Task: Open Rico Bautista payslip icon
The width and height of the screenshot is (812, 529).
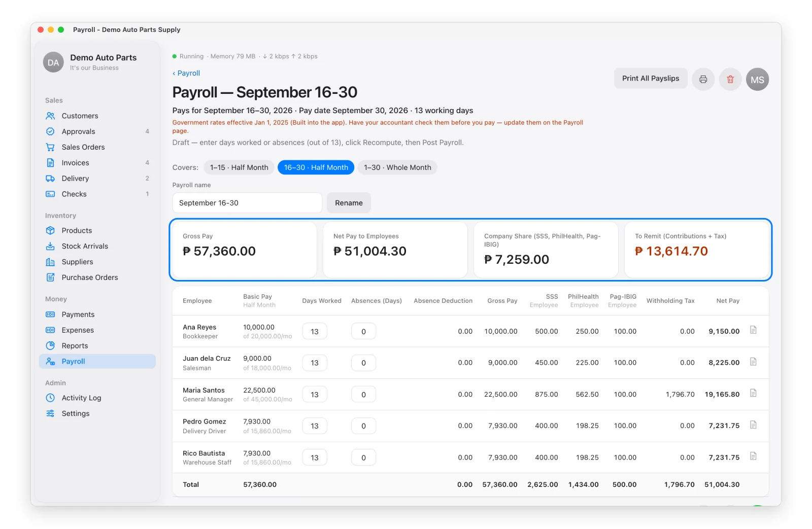Action: coord(753,456)
